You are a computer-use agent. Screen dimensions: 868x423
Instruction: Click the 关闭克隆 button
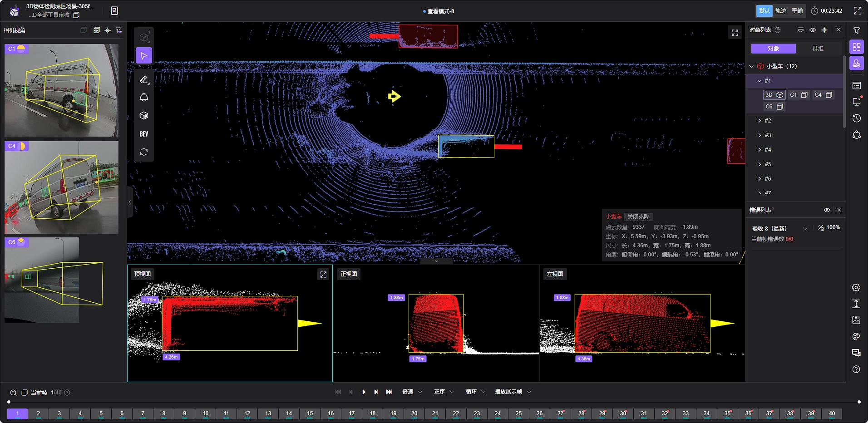pos(638,217)
